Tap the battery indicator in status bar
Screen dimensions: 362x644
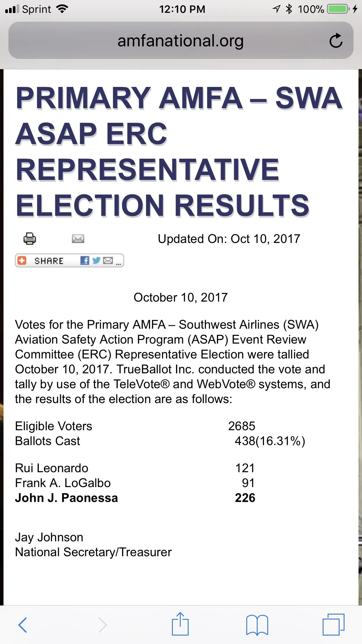[338, 9]
